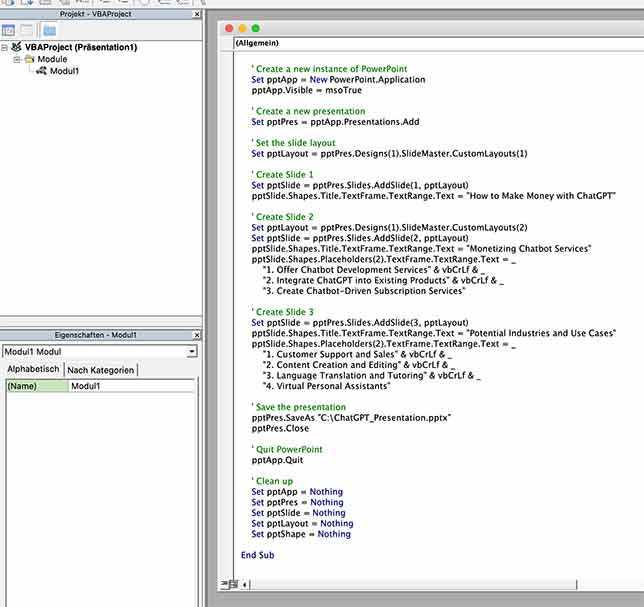Click the View Object icon in Project panel
Screen dimensions: 644x607
pyautogui.click(x=26, y=30)
